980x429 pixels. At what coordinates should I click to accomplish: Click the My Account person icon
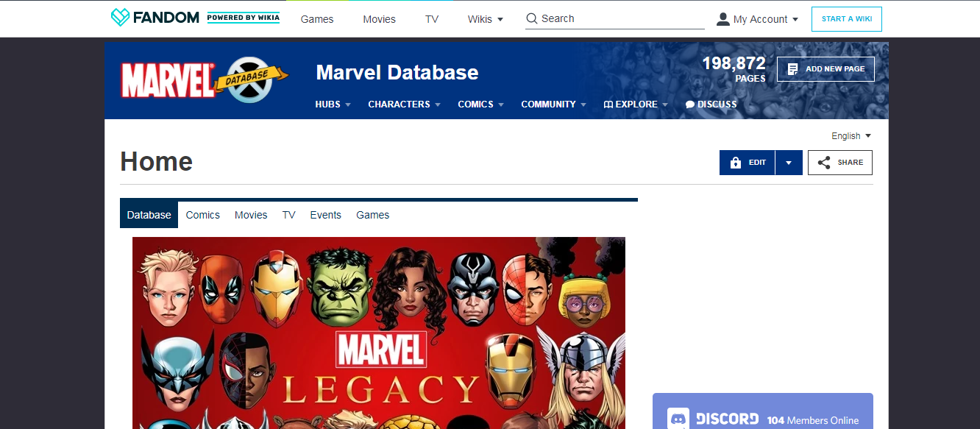(x=723, y=19)
